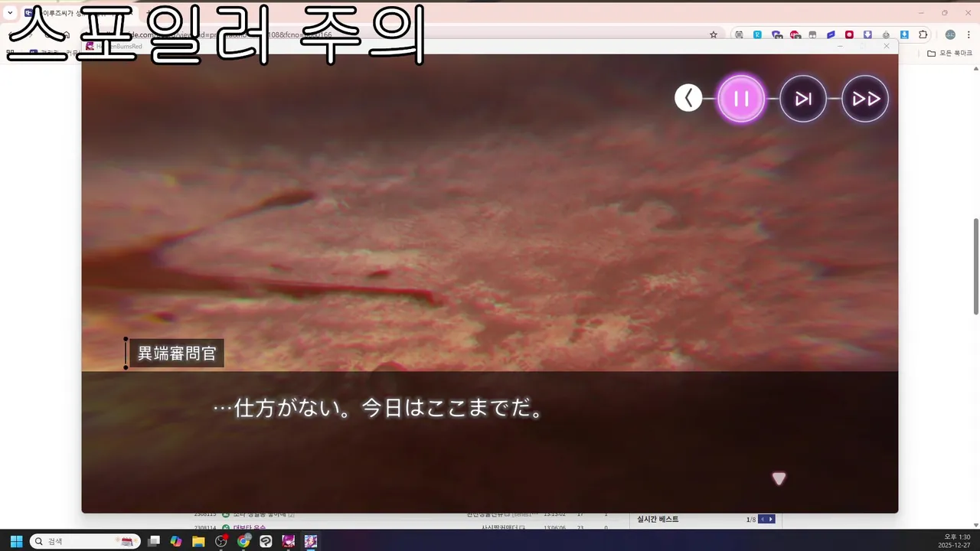The width and height of the screenshot is (980, 551).
Task: Open the purple download-arrow extension
Action: (x=867, y=34)
